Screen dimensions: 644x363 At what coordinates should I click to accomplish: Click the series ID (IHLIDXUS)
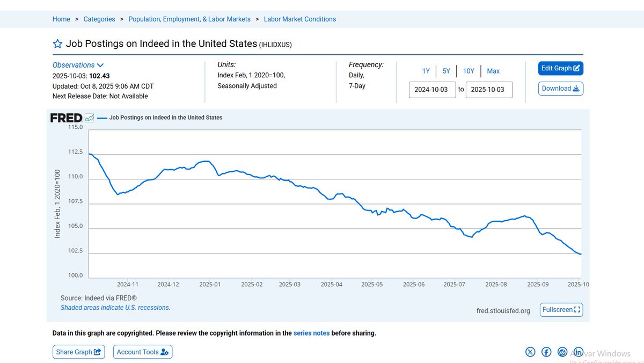[275, 45]
